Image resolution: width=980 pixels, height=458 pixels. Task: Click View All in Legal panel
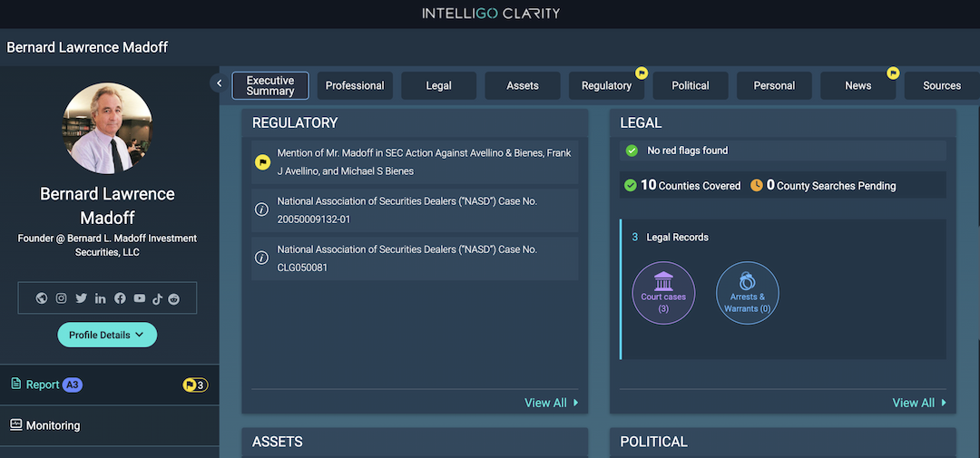pyautogui.click(x=919, y=403)
